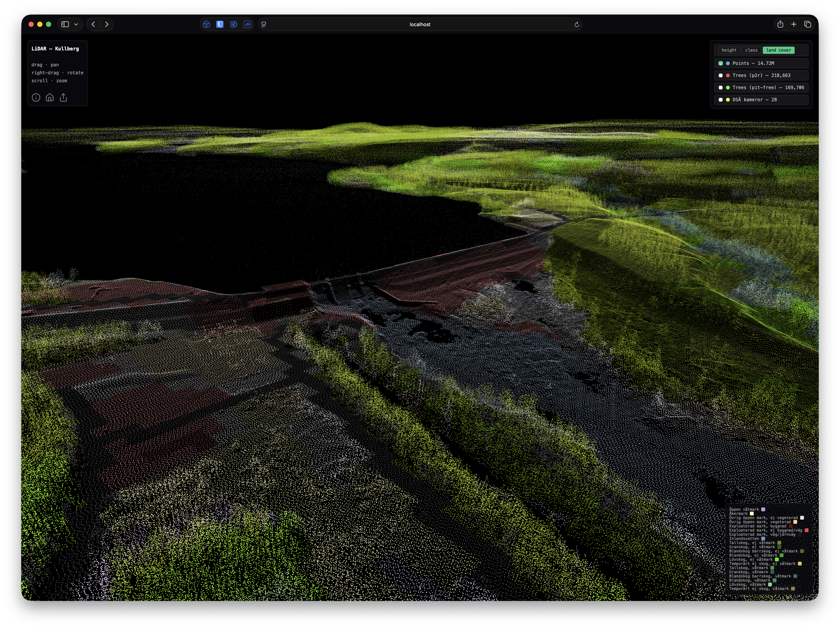Click the blue cube extension icon
This screenshot has height=629, width=840.
(x=206, y=24)
